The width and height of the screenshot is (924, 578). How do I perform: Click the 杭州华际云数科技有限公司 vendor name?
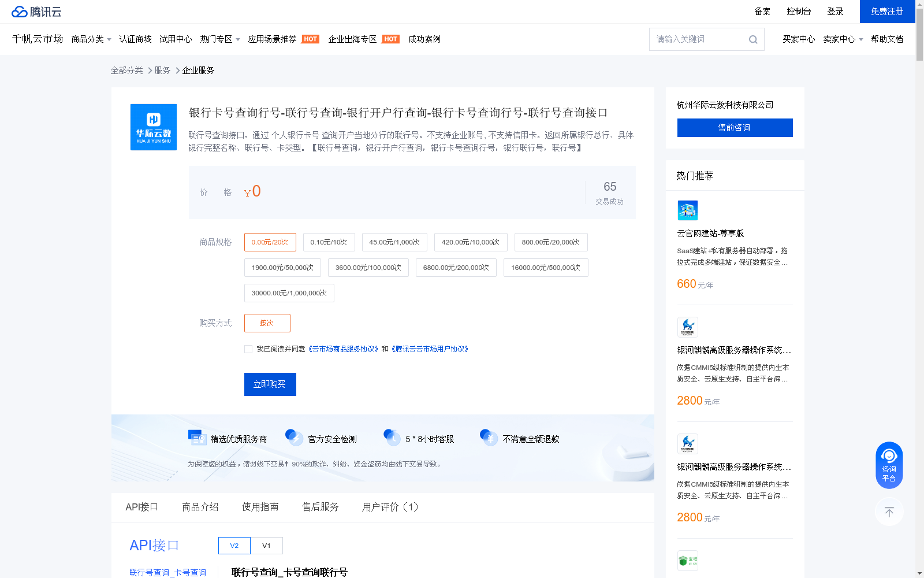(x=725, y=105)
